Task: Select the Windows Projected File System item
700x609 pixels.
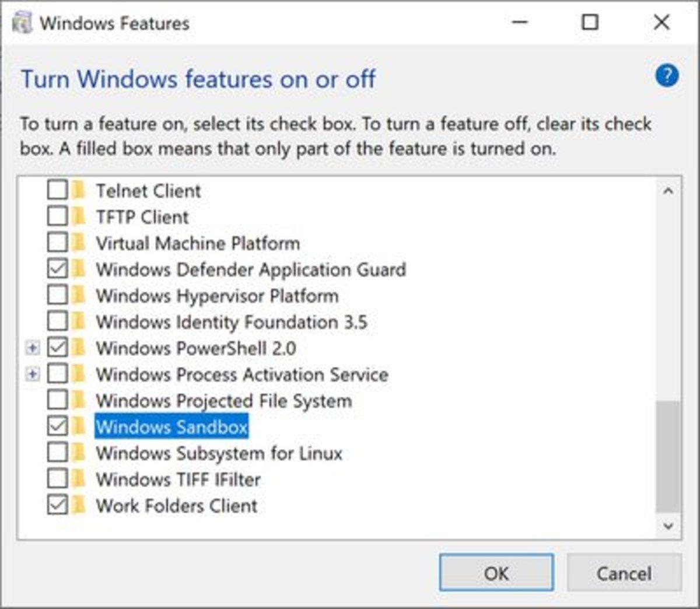Action: [225, 401]
